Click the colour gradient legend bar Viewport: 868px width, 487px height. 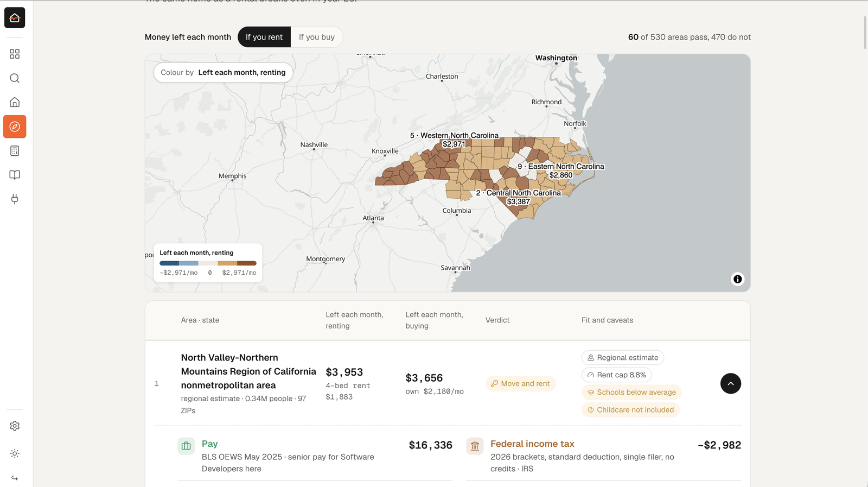tap(208, 263)
